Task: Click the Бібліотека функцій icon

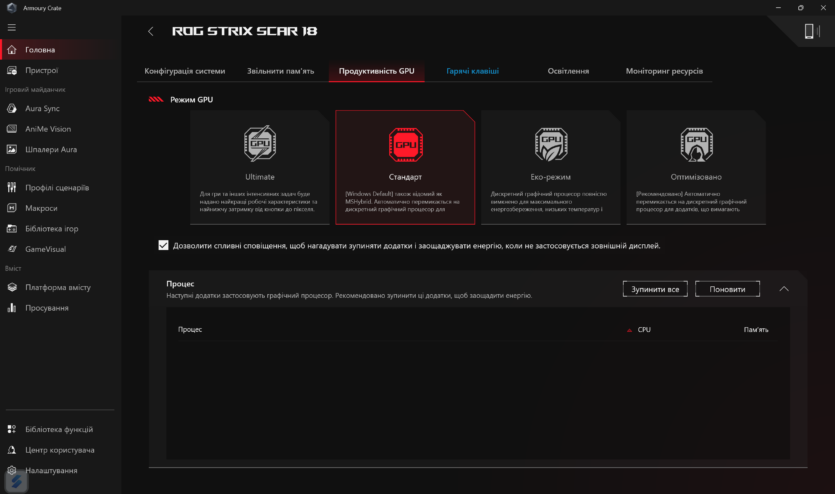Action: pos(12,429)
